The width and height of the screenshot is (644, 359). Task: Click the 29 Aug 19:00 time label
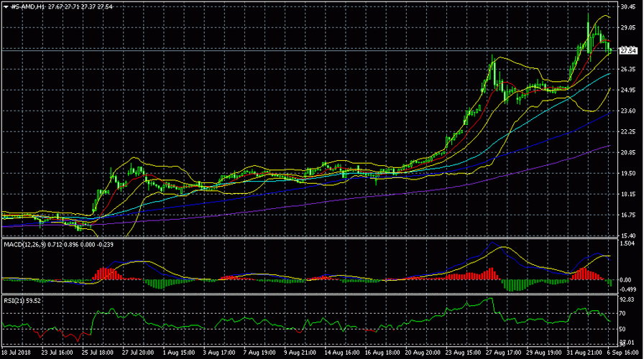[544, 353]
